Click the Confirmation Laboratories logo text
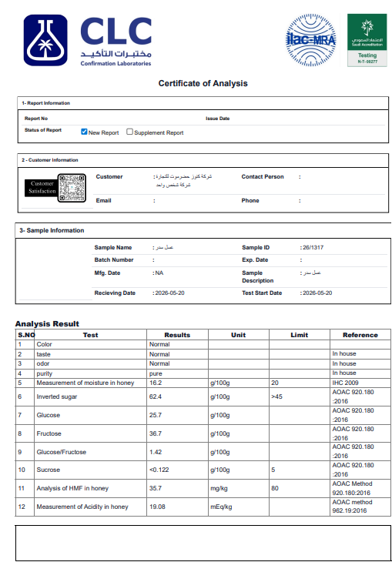 (116, 63)
